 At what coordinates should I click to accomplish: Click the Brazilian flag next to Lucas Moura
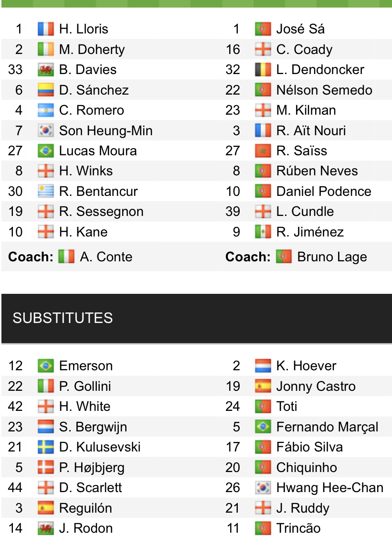46,151
